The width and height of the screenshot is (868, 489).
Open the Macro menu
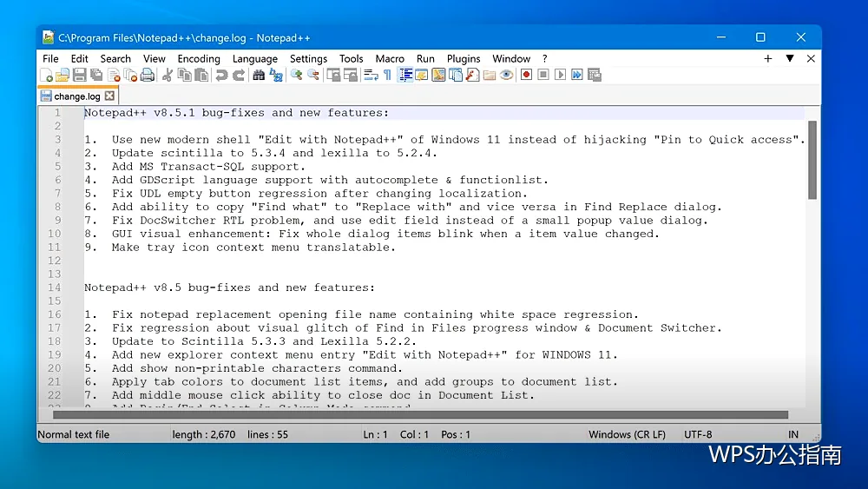pos(390,59)
